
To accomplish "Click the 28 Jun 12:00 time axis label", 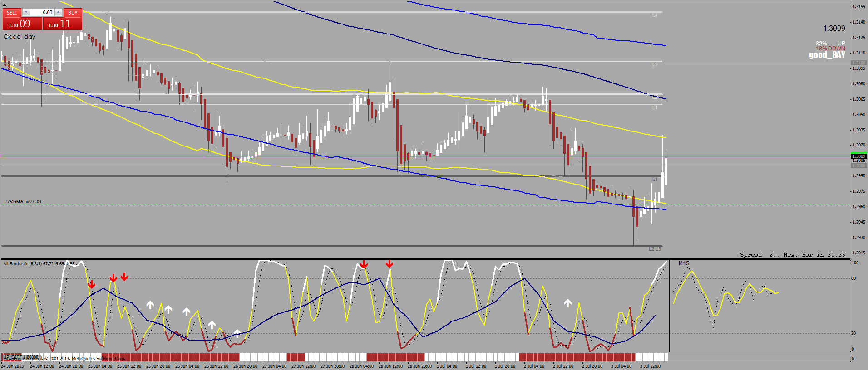I will tap(390, 366).
